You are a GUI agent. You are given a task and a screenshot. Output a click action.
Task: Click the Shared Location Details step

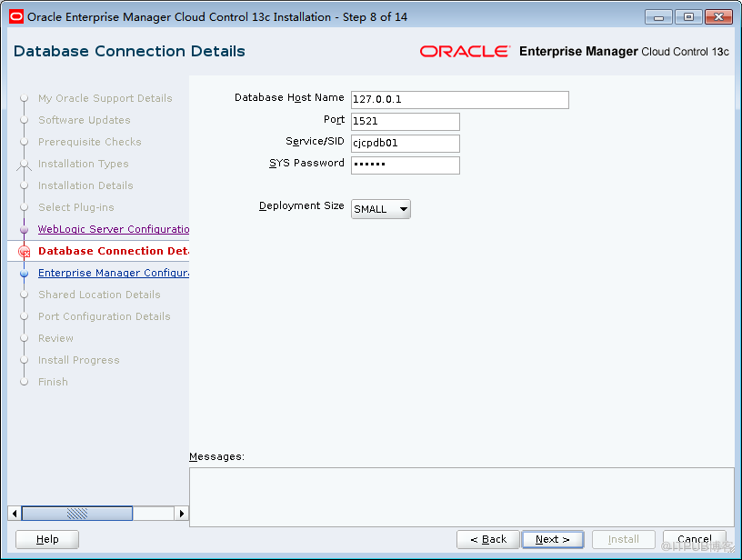pos(99,295)
